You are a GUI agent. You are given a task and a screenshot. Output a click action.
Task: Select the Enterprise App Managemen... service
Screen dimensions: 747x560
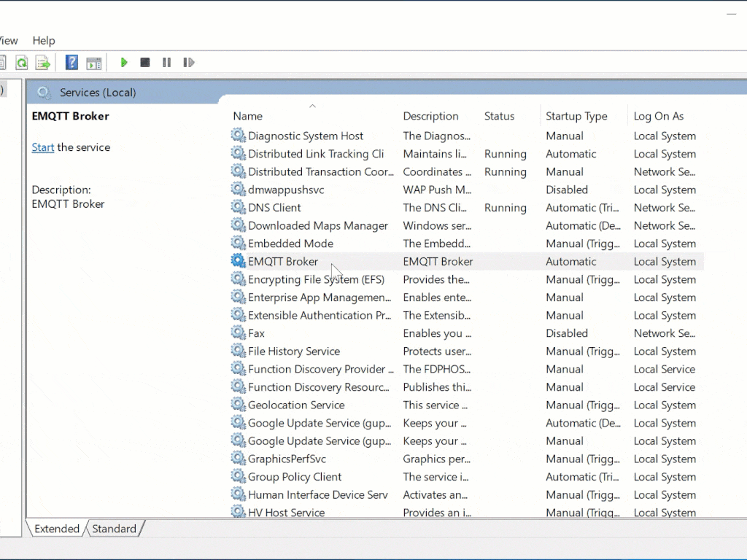coord(320,297)
